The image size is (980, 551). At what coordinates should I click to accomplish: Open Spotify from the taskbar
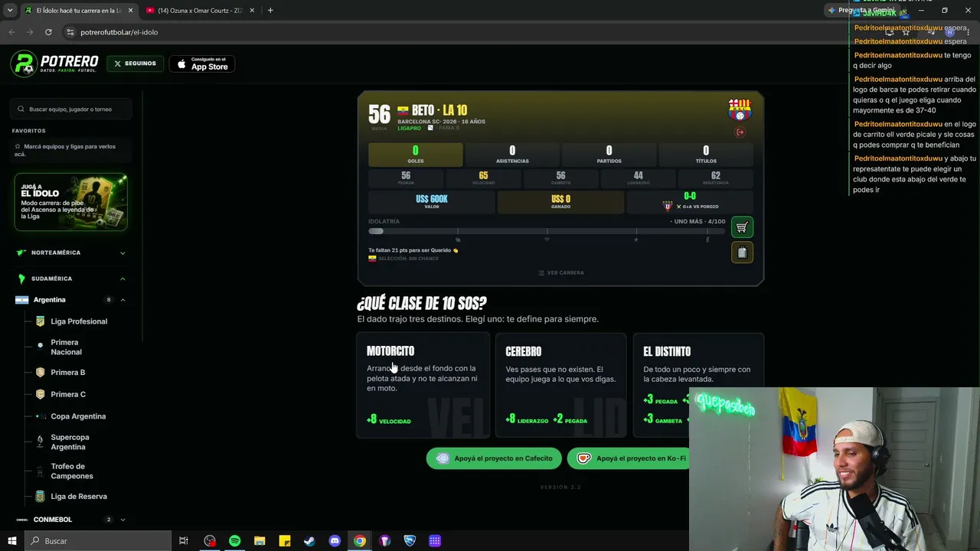click(x=234, y=541)
